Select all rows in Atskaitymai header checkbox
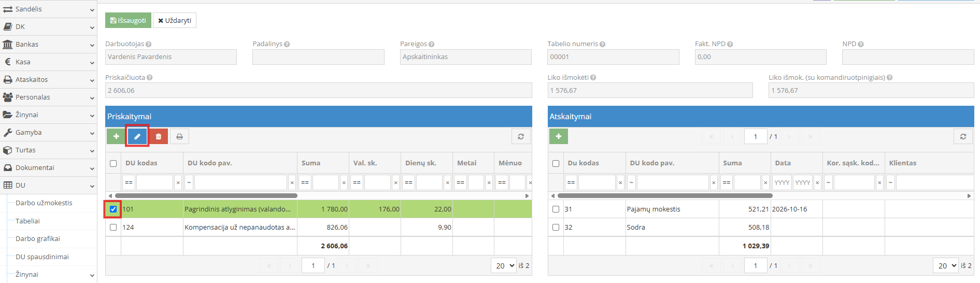The width and height of the screenshot is (980, 283). [x=556, y=164]
